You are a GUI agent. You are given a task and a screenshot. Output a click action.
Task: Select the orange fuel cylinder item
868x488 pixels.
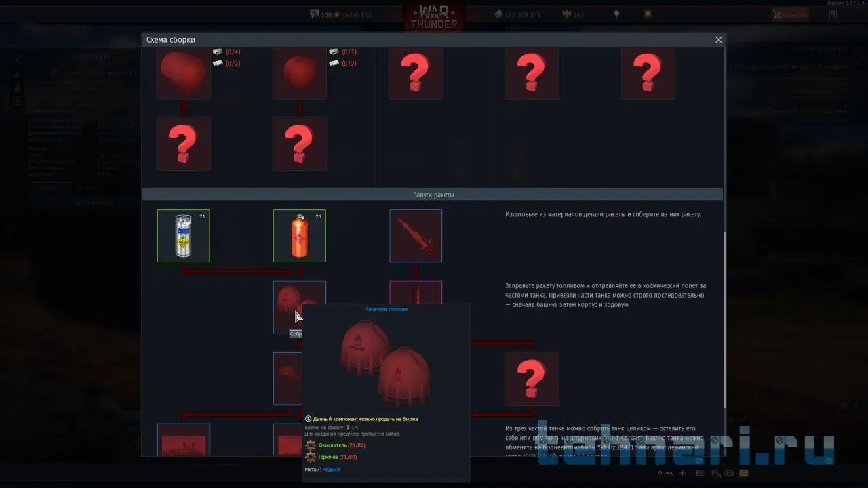(299, 235)
